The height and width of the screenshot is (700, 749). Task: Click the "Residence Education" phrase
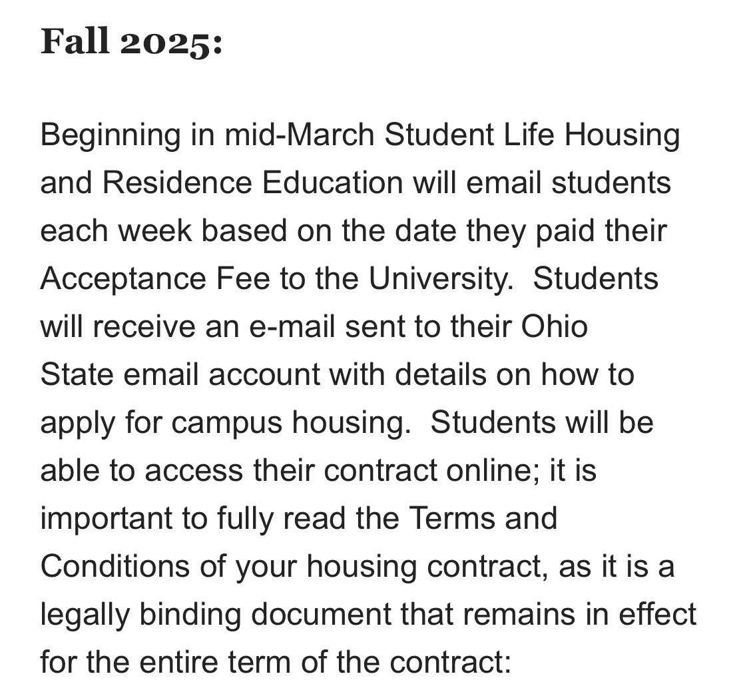253,183
